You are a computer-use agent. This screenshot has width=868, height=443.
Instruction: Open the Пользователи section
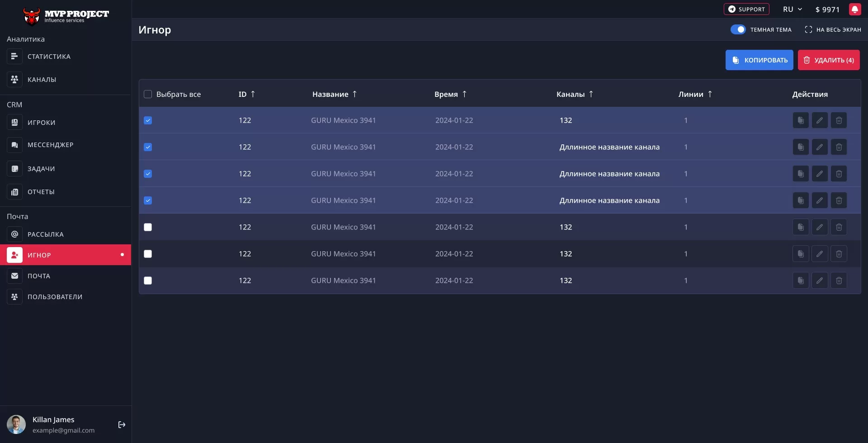[55, 296]
